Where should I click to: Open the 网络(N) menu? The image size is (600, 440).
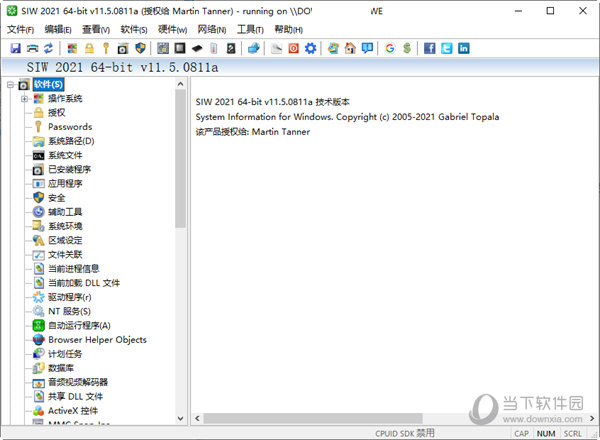212,29
